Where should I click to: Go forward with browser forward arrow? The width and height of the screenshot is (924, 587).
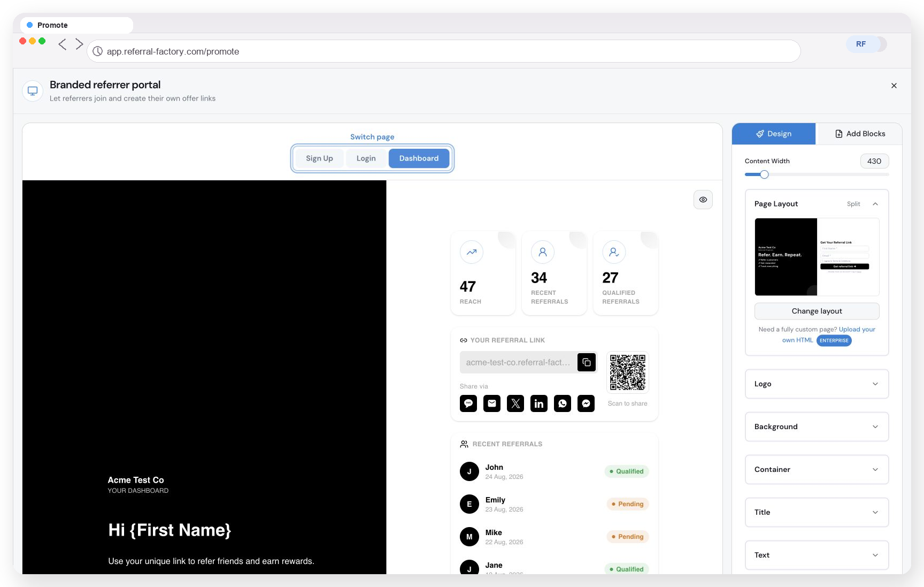[x=79, y=44]
